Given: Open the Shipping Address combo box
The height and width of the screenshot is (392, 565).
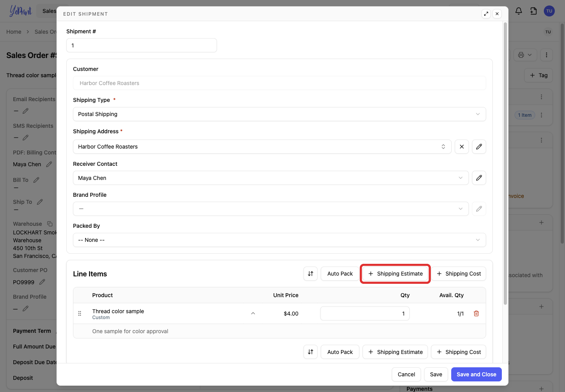Looking at the screenshot, I should tap(262, 147).
